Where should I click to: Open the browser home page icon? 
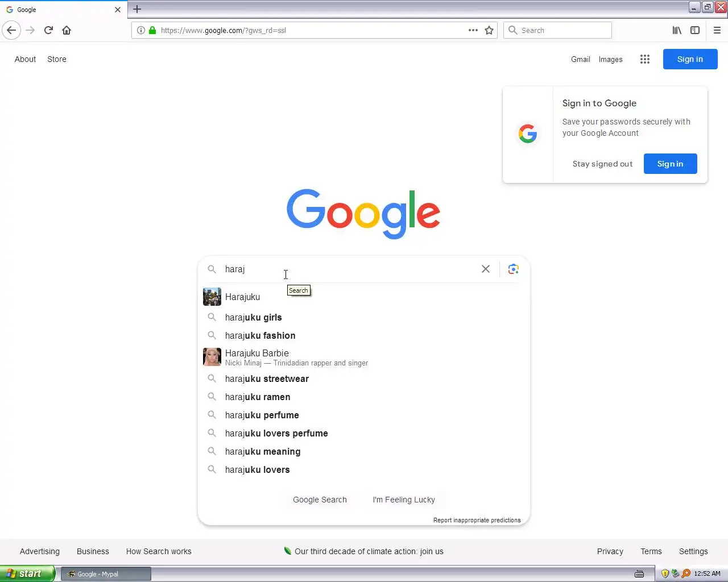click(67, 30)
